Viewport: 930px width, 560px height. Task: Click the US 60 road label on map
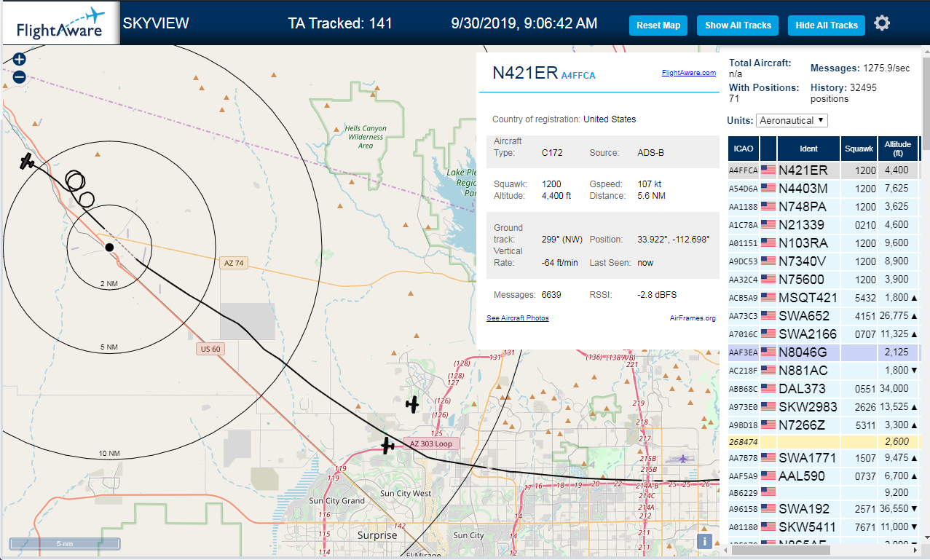pos(209,349)
